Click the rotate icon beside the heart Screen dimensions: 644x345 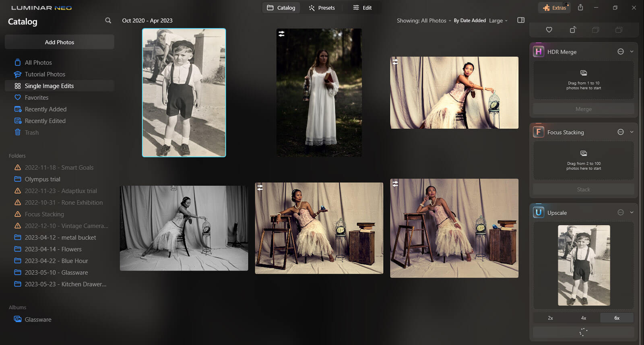click(572, 30)
